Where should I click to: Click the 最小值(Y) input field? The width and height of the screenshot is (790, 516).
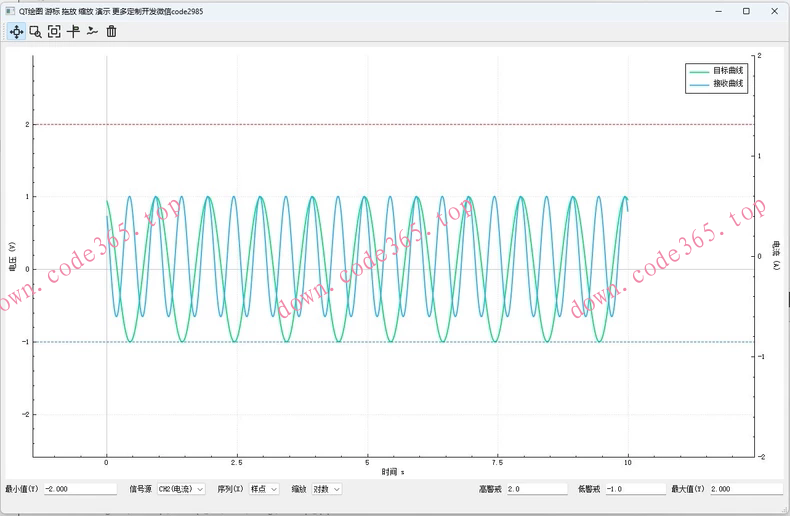pos(80,489)
